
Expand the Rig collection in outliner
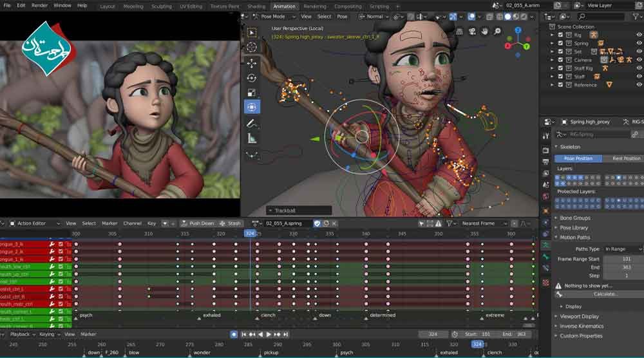553,35
